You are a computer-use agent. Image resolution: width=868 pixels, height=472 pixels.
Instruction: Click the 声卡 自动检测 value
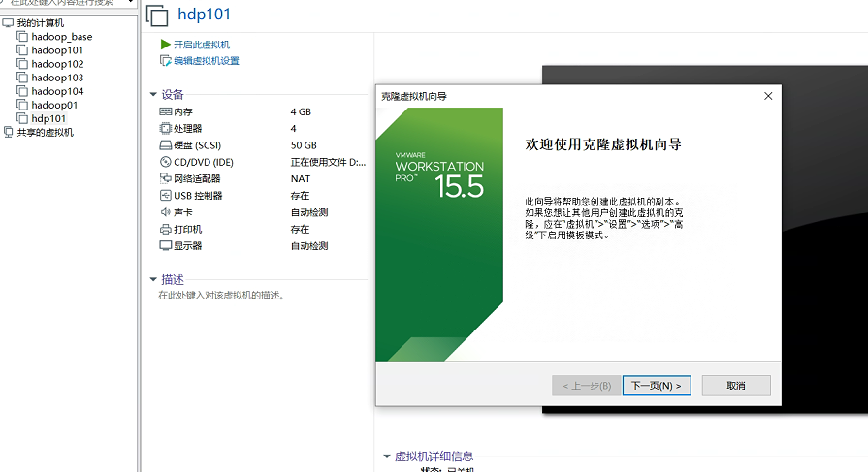point(309,212)
